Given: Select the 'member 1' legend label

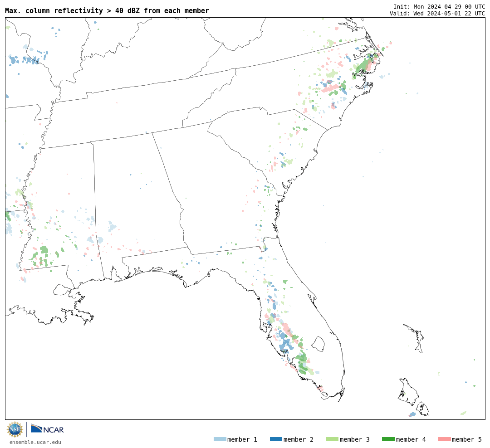Looking at the screenshot, I should tap(242, 439).
